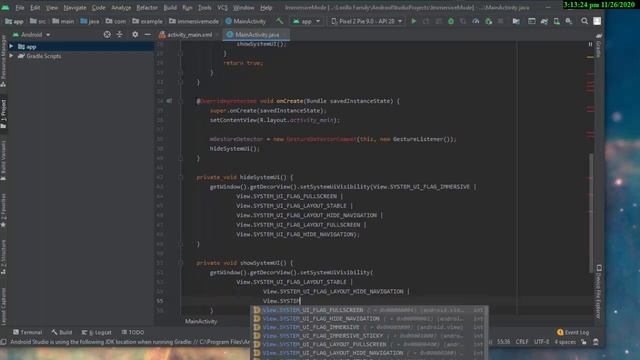Screen dimensions: 640x360
Task: Click immersivemode folder in breadcrumb
Action: (x=194, y=21)
